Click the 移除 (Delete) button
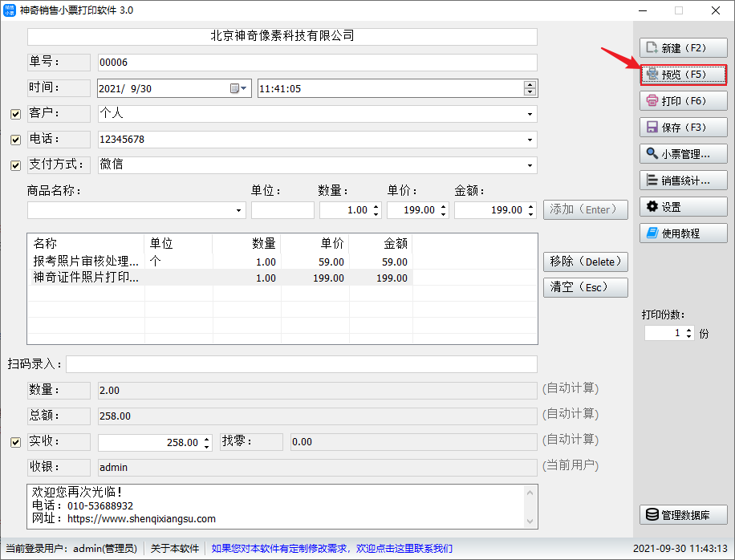This screenshot has width=735, height=560. 586,262
